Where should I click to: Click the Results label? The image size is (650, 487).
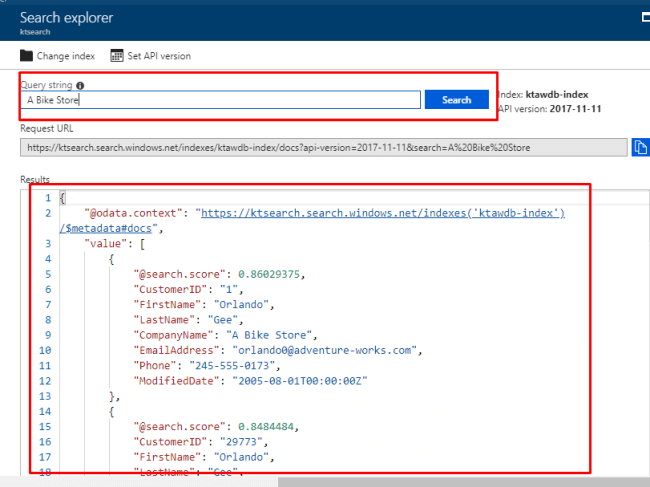(35, 179)
